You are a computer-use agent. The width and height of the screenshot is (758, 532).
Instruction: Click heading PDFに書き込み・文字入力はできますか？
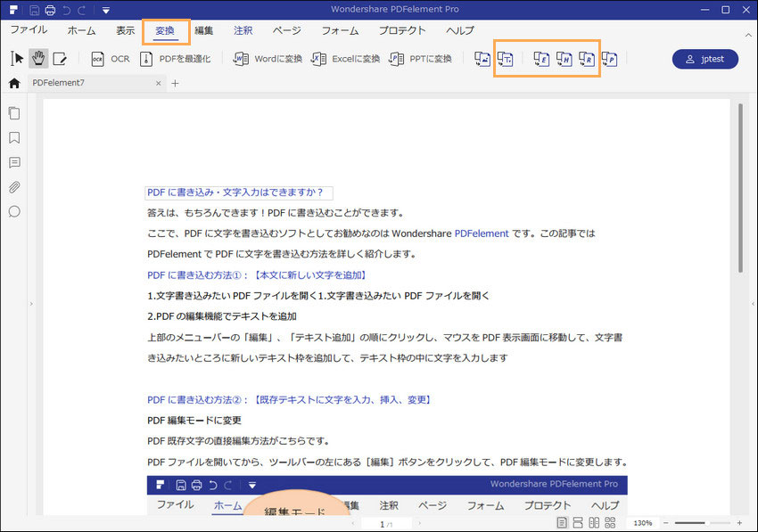[239, 192]
